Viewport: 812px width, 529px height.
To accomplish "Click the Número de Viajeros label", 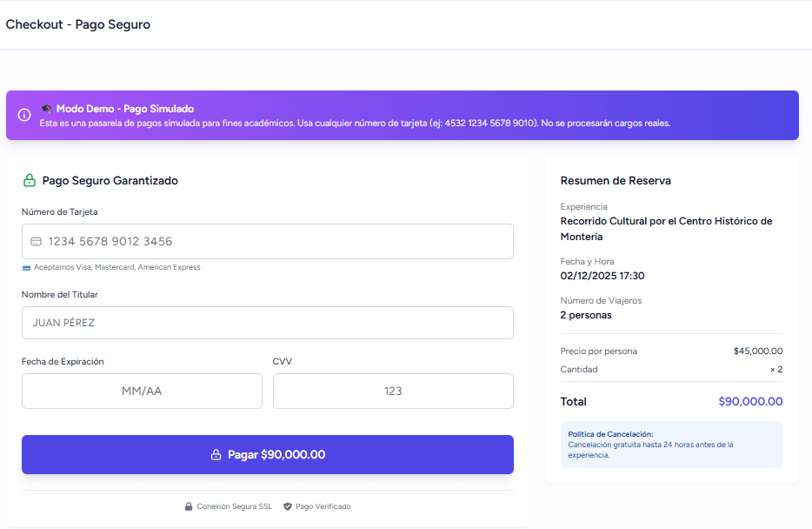I will click(x=601, y=300).
